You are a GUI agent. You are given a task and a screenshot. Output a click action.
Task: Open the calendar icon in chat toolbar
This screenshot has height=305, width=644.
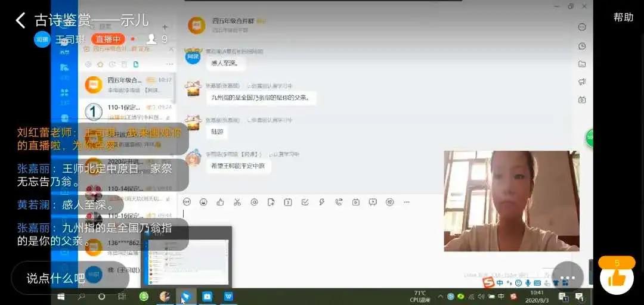[x=288, y=202]
